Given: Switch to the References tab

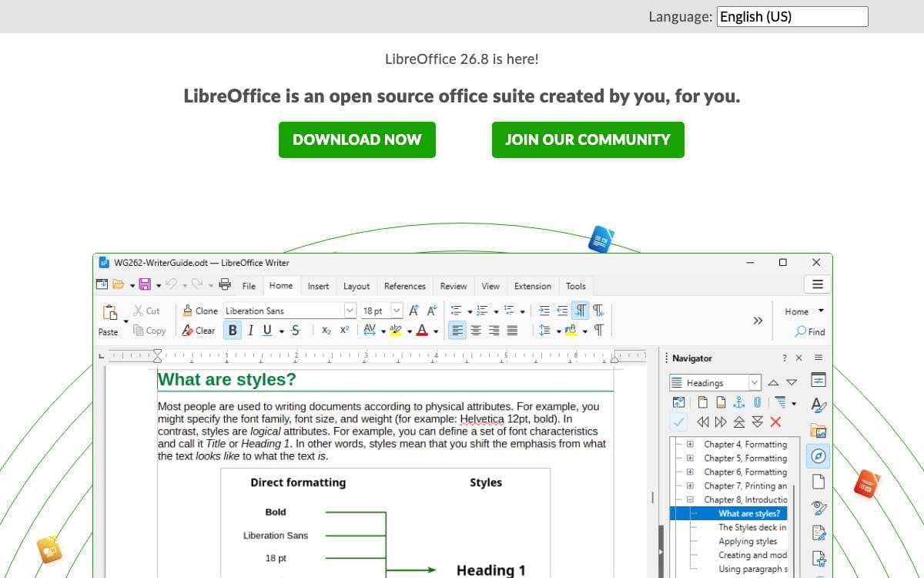Looking at the screenshot, I should [x=404, y=286].
